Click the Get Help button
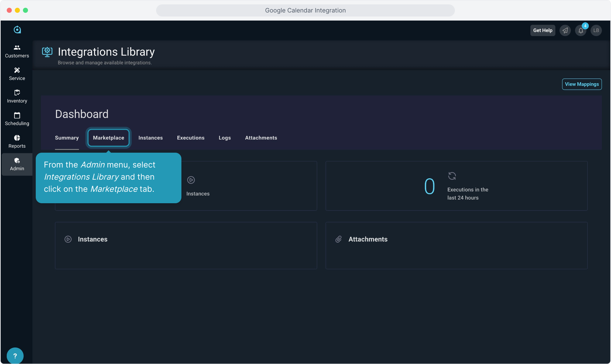This screenshot has height=364, width=611. [x=543, y=30]
